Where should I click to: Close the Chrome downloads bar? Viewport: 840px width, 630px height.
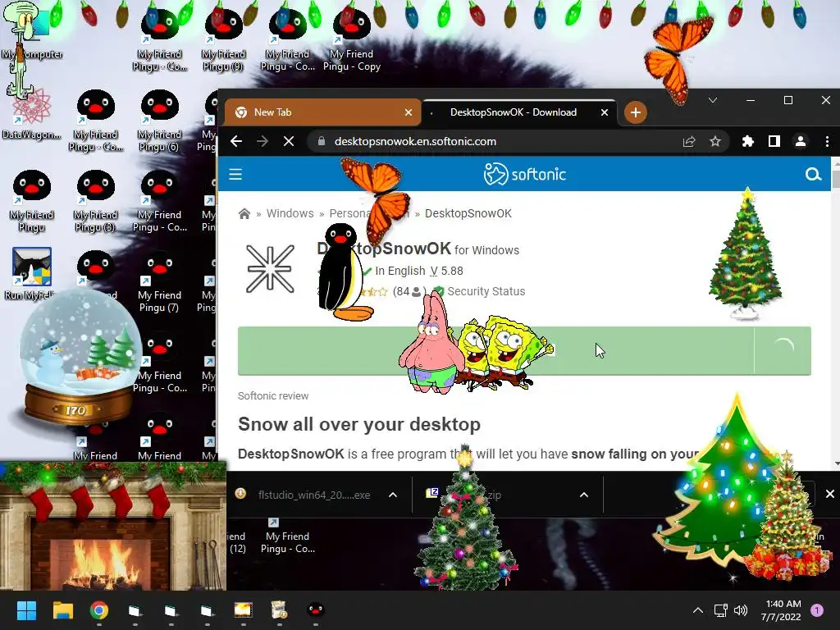pyautogui.click(x=829, y=494)
